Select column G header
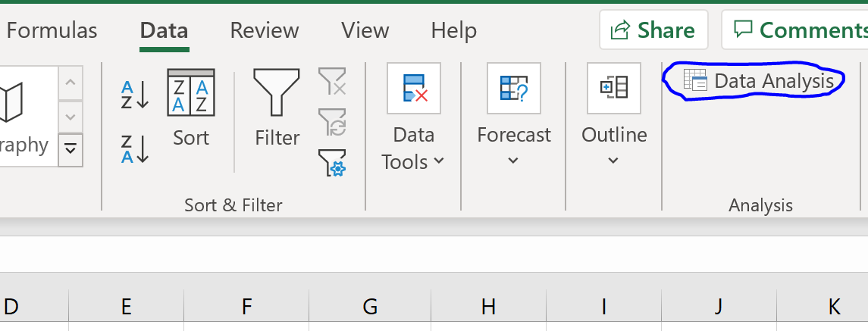868x331 pixels. coord(370,307)
